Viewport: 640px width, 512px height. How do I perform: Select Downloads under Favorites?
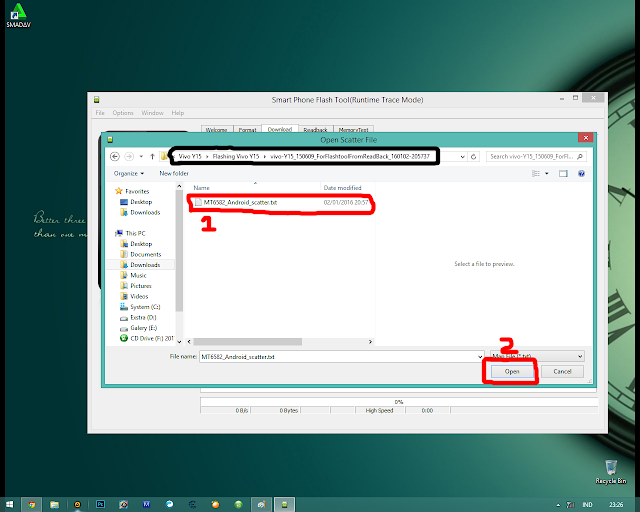(145, 212)
